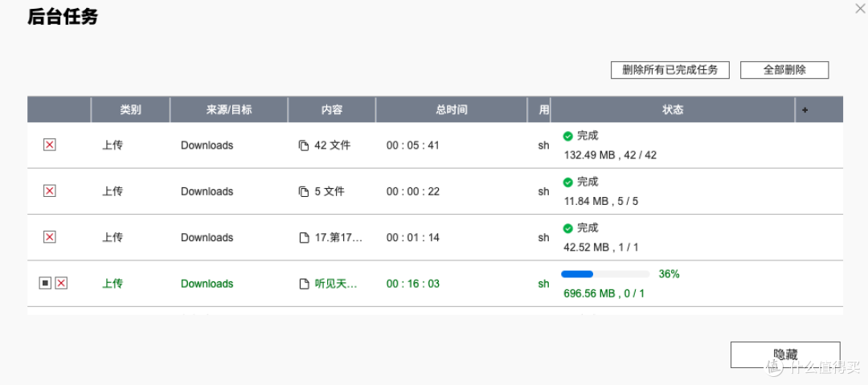Screen dimensions: 868x385
Task: Click Downloads in the 17.第17… row
Action: tap(207, 238)
